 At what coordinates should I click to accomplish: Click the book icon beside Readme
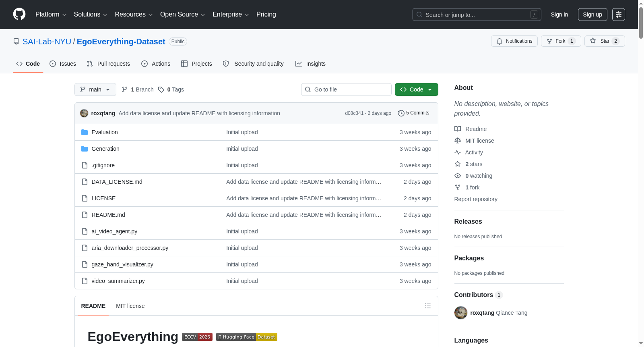pos(458,129)
